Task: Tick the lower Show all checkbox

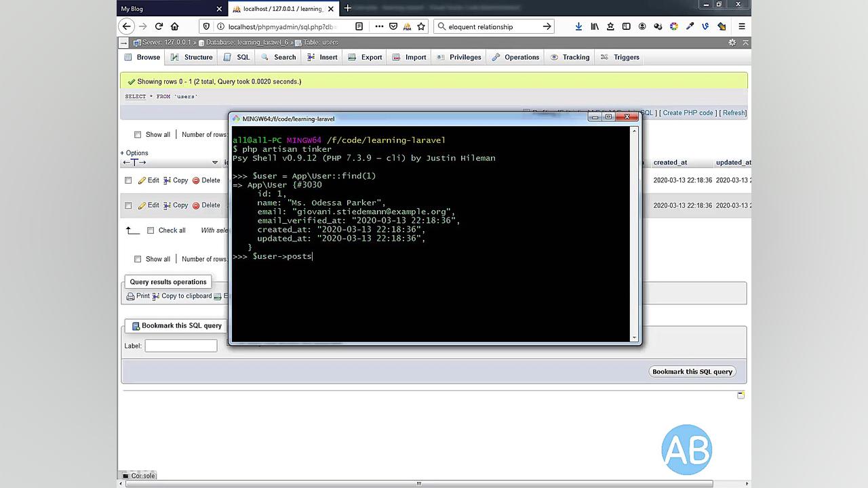Action: pos(138,259)
